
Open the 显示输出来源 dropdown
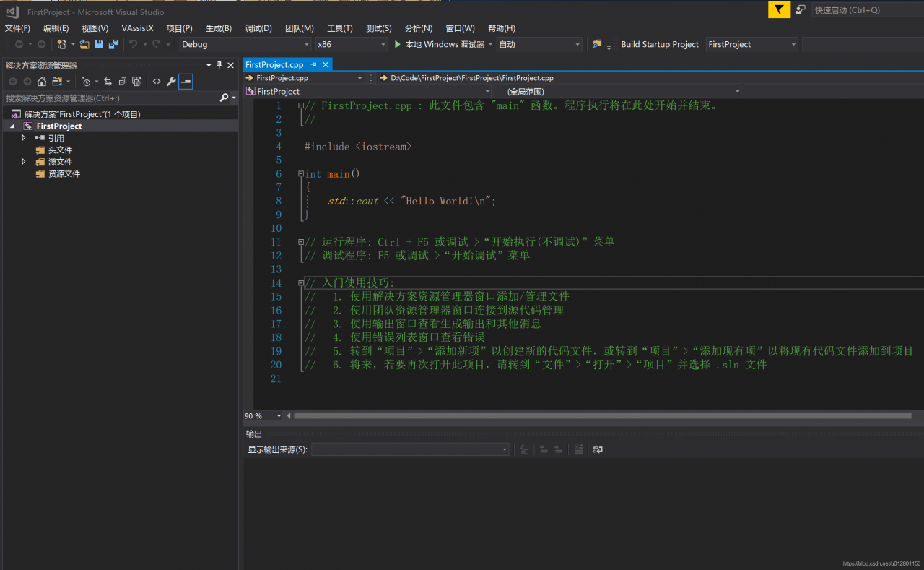(410, 449)
